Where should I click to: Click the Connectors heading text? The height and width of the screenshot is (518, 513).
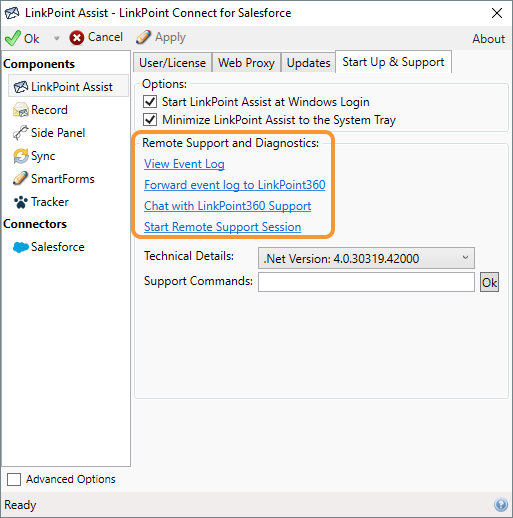[35, 224]
